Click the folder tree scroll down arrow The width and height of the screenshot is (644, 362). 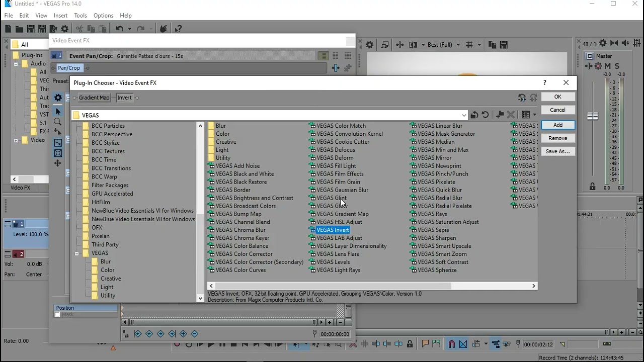(x=200, y=298)
